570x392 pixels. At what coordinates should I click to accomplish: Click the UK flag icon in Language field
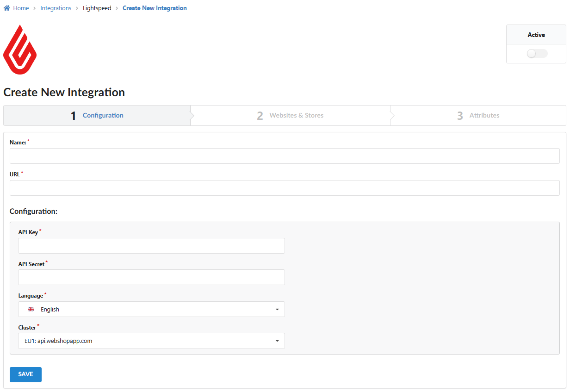31,309
